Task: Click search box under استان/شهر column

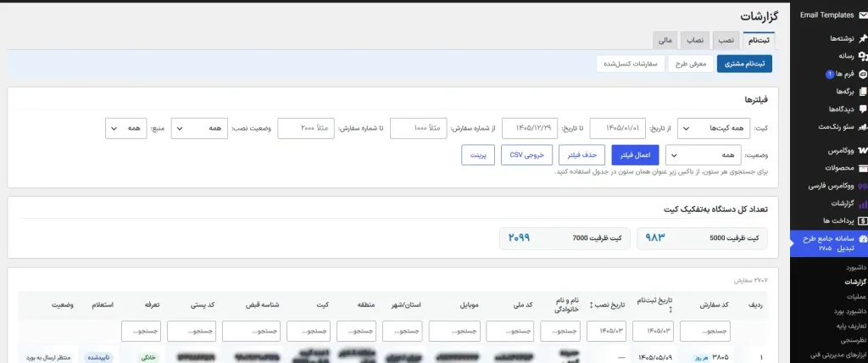Action: point(402,331)
